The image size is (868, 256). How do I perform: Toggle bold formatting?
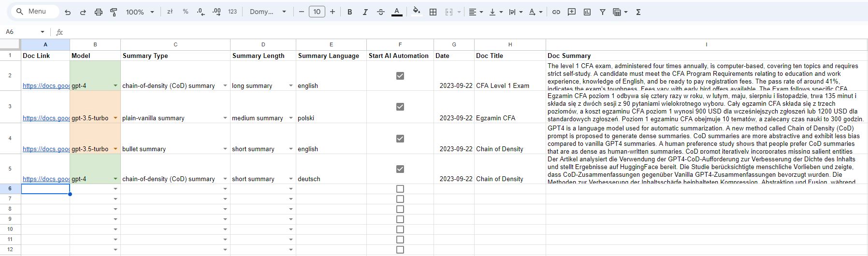tap(349, 12)
